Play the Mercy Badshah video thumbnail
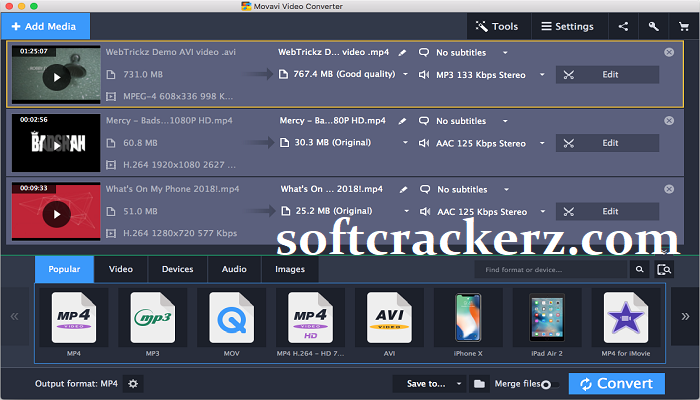The image size is (700, 400). point(56,146)
